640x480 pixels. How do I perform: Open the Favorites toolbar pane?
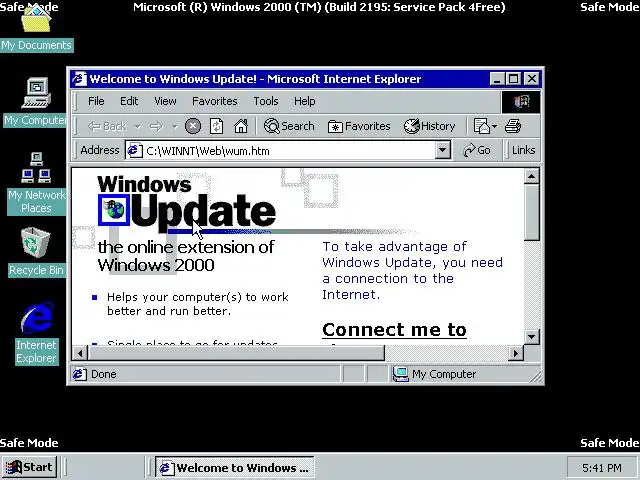[359, 126]
